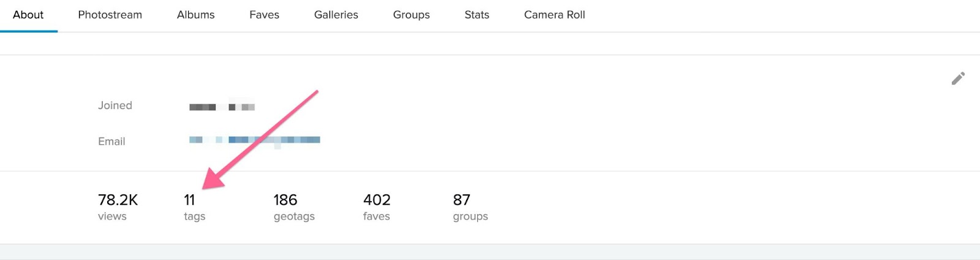Open the 186 geotags count

285,200
